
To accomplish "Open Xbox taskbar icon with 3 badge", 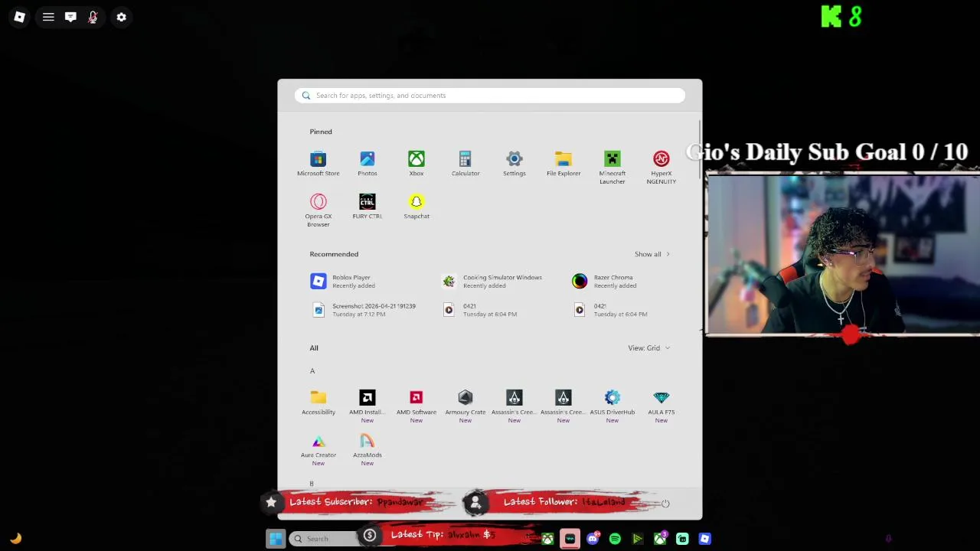I will (660, 539).
